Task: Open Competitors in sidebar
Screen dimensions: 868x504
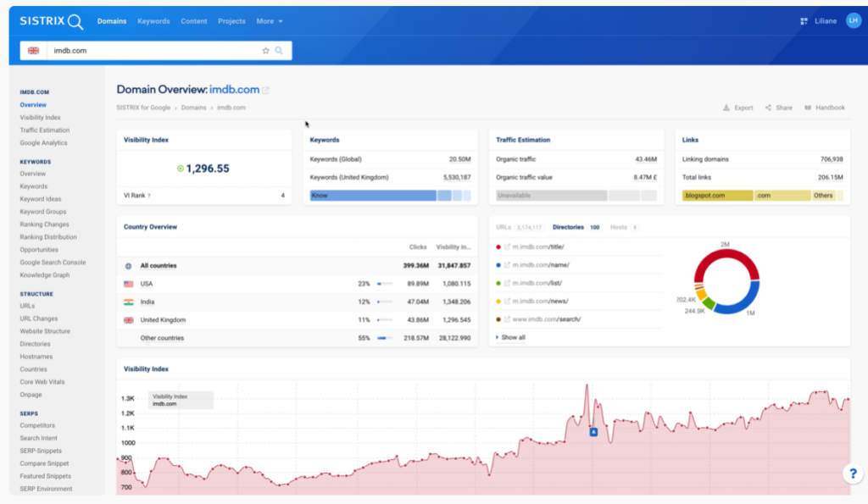Action: pyautogui.click(x=37, y=425)
